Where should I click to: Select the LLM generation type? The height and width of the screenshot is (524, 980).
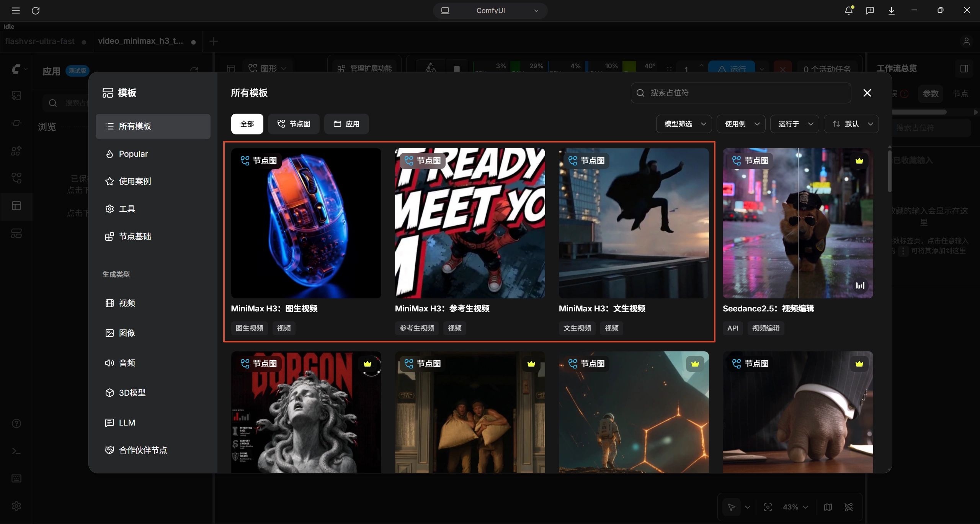point(153,422)
